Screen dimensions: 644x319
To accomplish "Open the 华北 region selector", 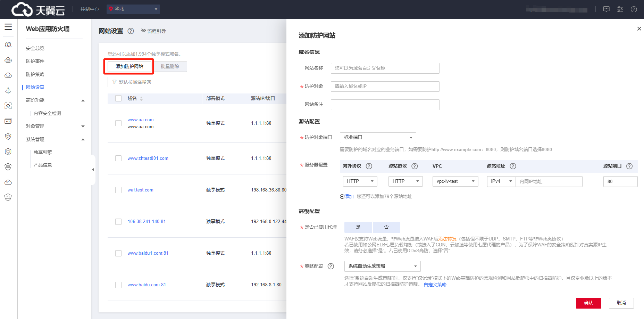I will click(x=133, y=9).
